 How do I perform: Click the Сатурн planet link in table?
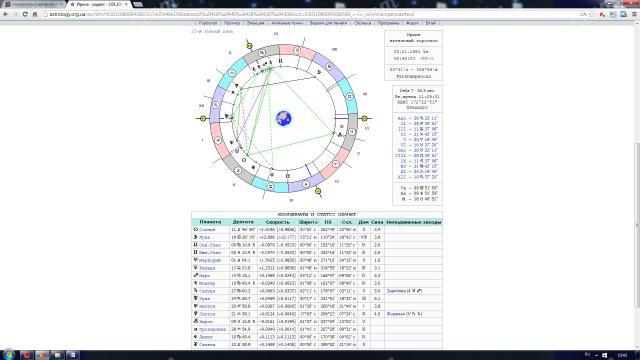click(207, 291)
